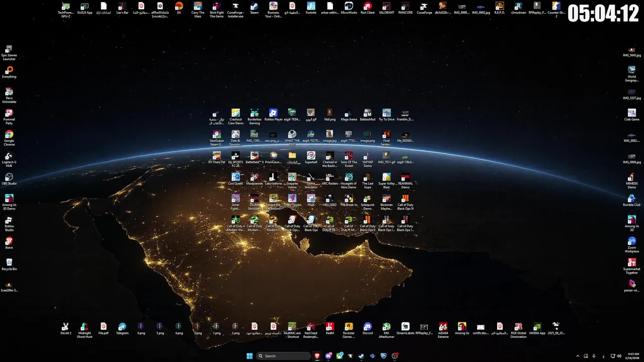Launch Supermarket Together
This screenshot has width=644, height=362.
632,266
